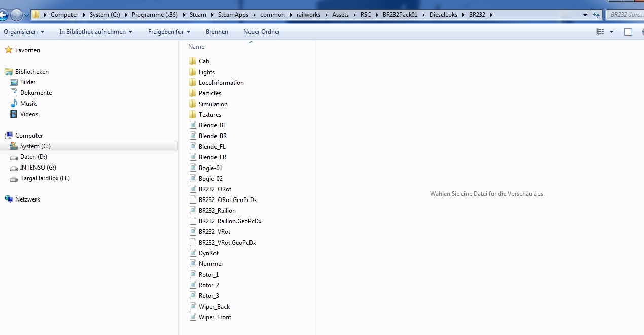Viewport: 644px width, 335px height.
Task: Click the Videos film icon
Action: (14, 114)
